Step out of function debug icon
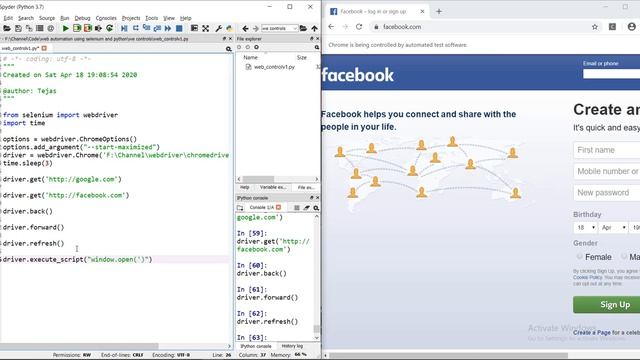 [157, 29]
